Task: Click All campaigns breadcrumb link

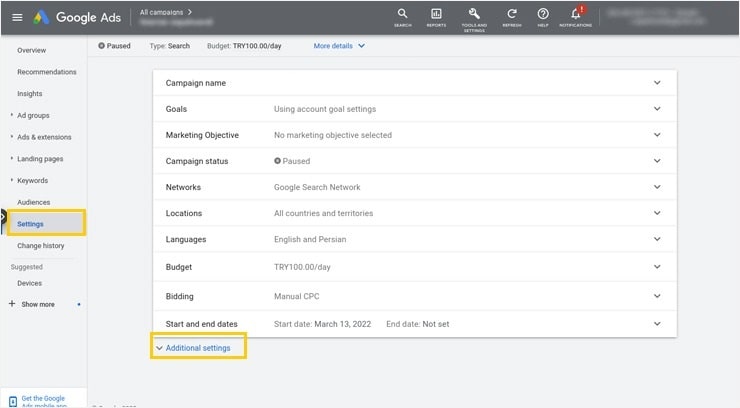Action: [163, 12]
